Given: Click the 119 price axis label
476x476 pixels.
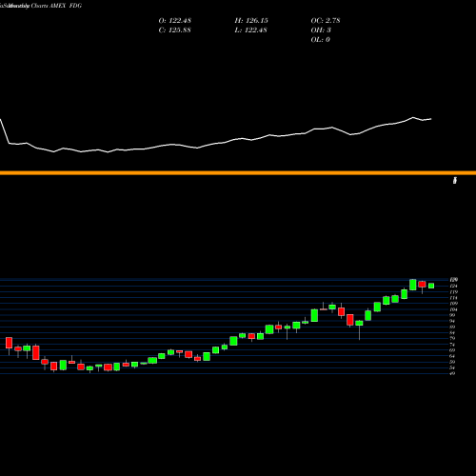Looking at the screenshot, I should click(454, 292).
